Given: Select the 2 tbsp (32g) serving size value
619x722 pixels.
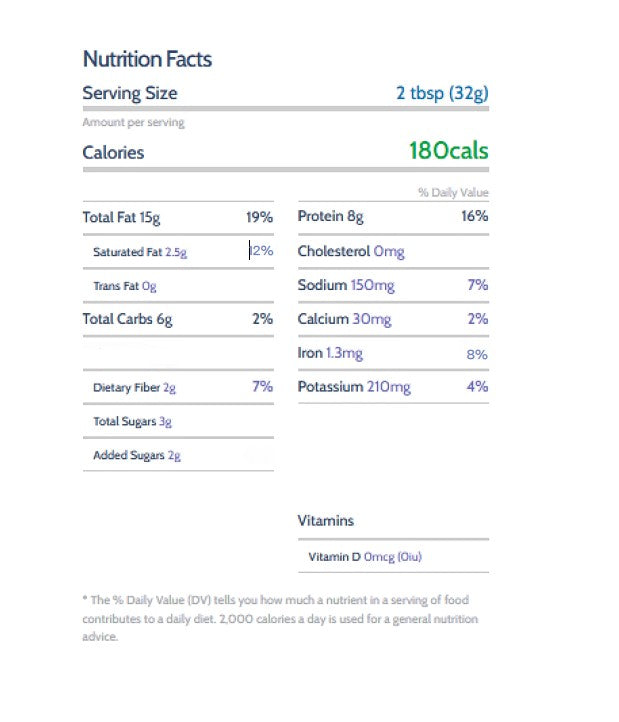Looking at the screenshot, I should pyautogui.click(x=442, y=93).
